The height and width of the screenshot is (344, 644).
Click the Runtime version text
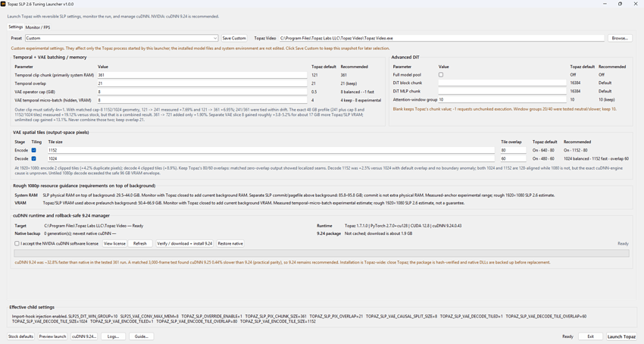403,226
